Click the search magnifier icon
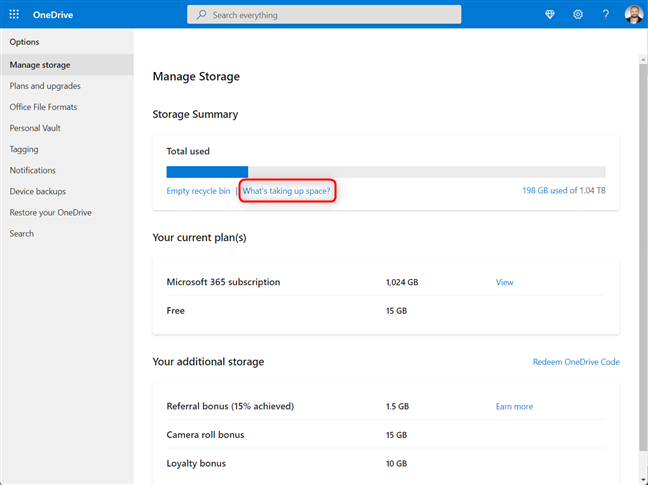This screenshot has width=648, height=485. [201, 15]
